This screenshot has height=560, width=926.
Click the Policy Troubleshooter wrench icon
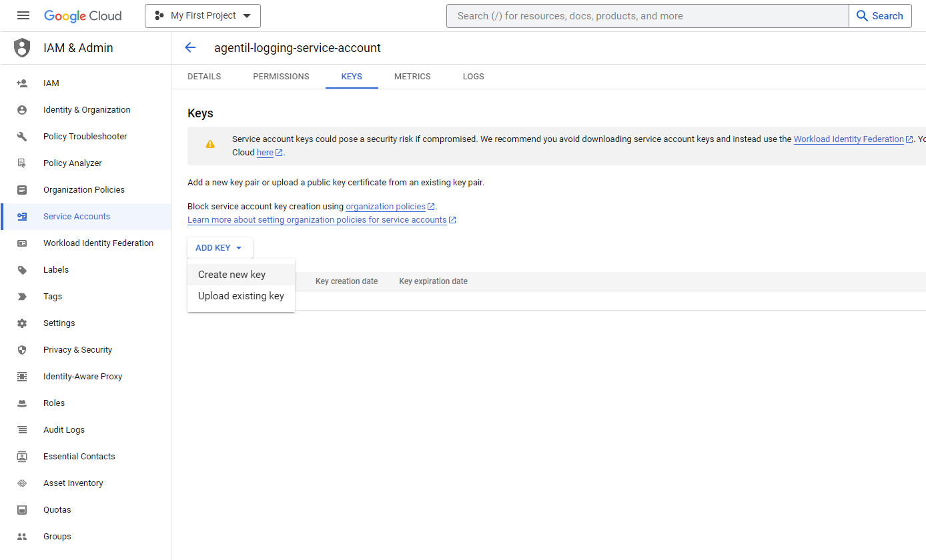(x=22, y=137)
